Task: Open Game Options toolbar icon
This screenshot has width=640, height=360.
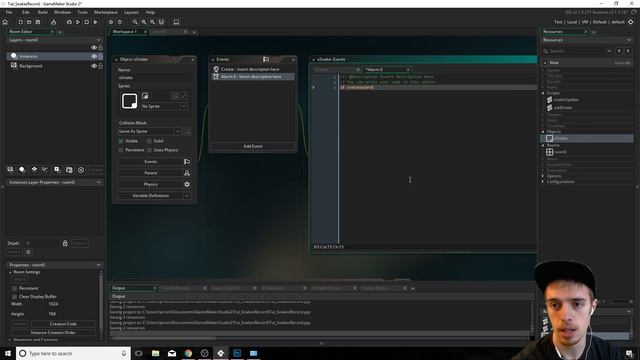Action: click(x=111, y=22)
